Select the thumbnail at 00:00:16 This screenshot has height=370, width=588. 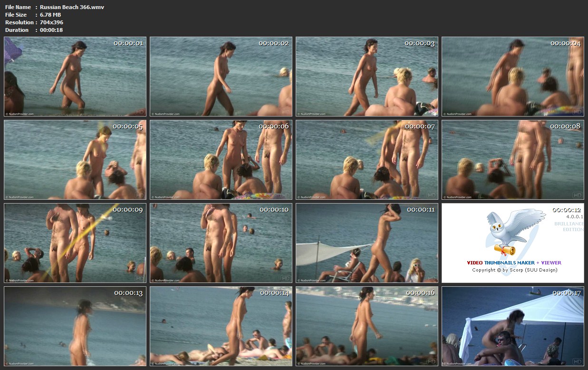(x=366, y=326)
